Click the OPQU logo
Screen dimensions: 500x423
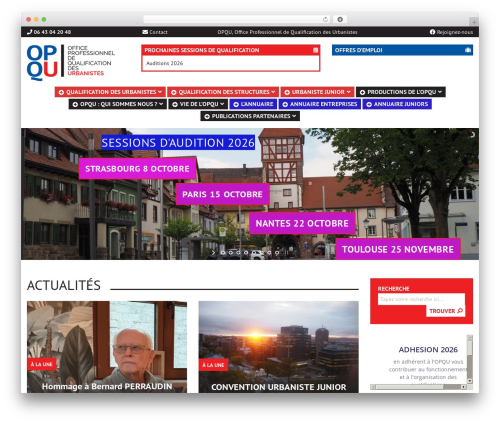70,62
